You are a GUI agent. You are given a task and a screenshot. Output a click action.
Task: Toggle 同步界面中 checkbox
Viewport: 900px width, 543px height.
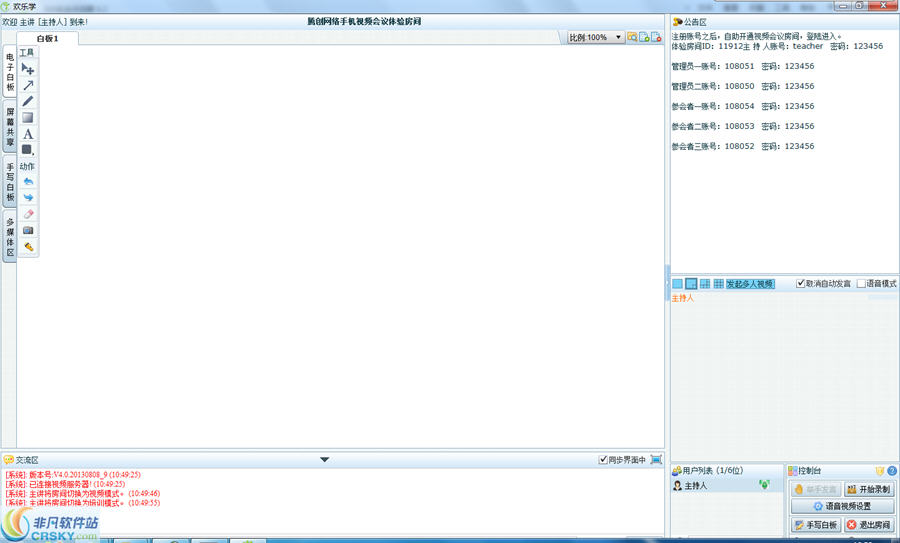coord(603,460)
